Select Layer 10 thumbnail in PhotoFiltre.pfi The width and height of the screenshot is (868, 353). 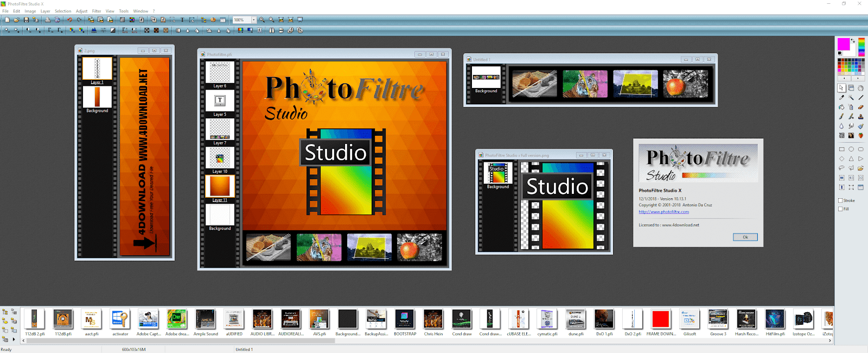point(220,157)
